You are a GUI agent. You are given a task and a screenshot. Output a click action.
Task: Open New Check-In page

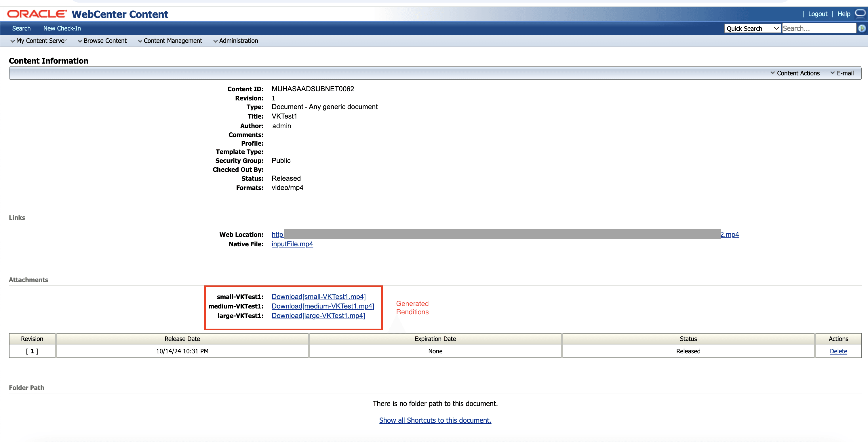62,28
